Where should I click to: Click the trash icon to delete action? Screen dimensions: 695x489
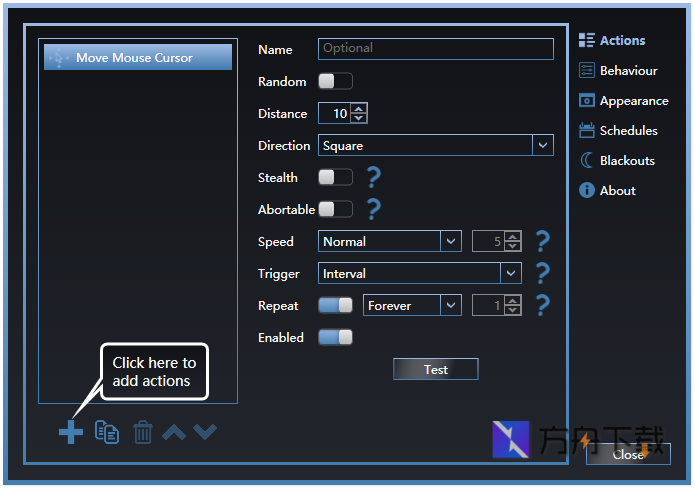pos(143,432)
